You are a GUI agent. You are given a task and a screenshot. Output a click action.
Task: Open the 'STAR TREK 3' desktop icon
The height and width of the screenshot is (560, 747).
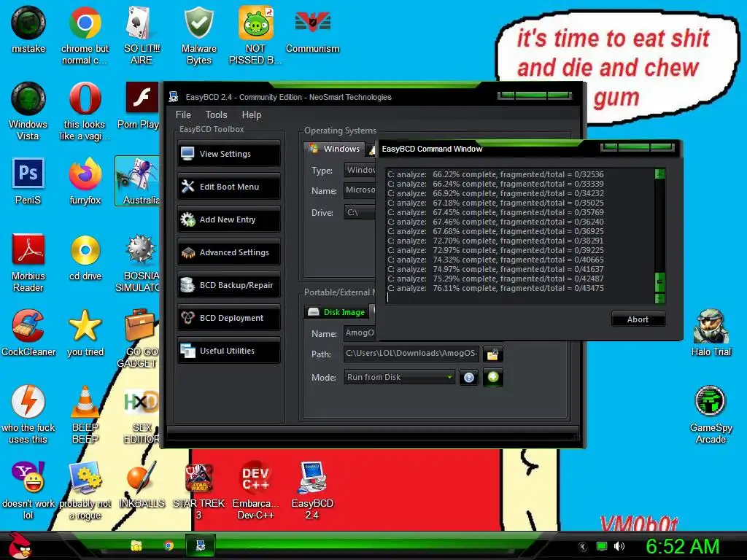click(x=198, y=491)
